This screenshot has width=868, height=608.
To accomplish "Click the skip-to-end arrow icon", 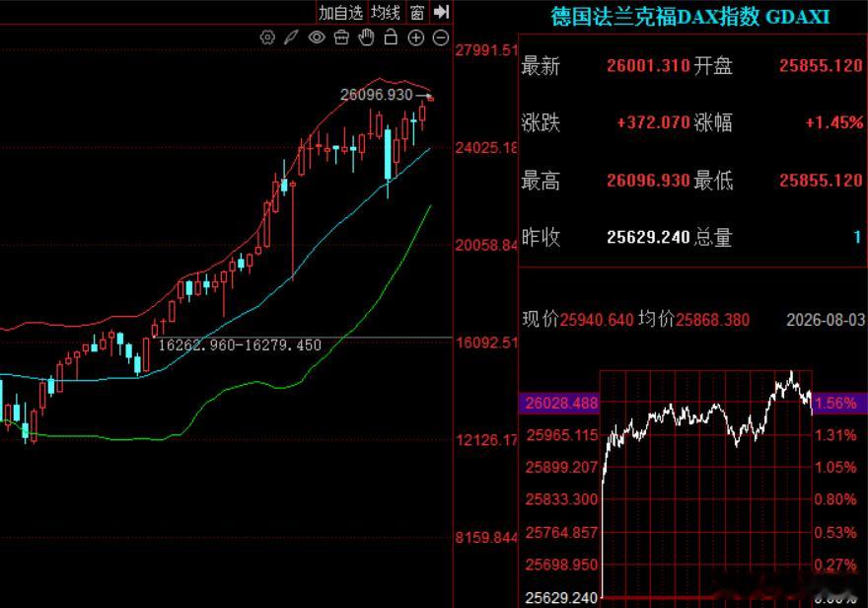I will pyautogui.click(x=441, y=12).
